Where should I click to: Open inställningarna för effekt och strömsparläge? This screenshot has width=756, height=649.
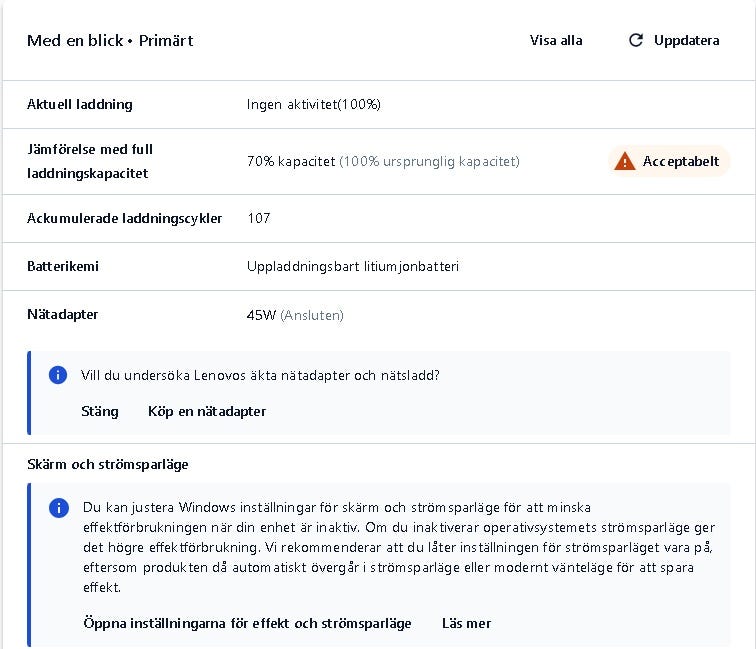247,623
